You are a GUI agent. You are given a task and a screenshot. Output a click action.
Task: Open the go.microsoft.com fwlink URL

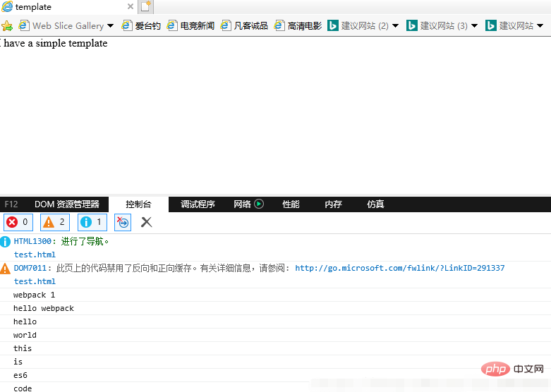tap(399, 268)
